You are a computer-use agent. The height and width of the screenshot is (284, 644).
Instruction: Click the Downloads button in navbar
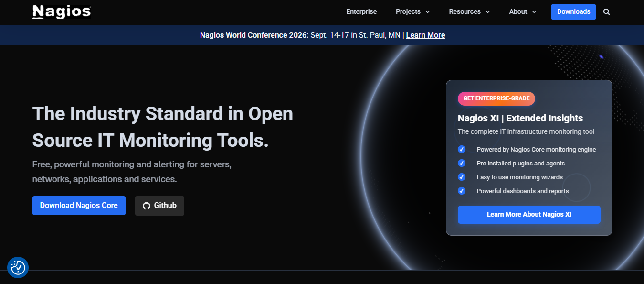[x=573, y=12]
